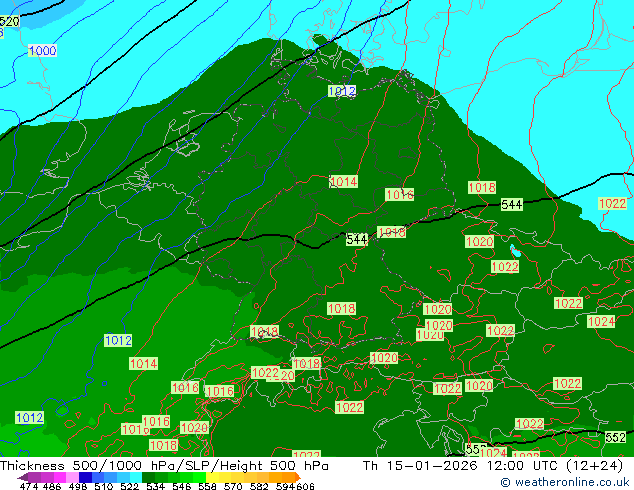634x490 pixels.
Task: Click the small cyan lake on the map
Action: click(x=514, y=251)
